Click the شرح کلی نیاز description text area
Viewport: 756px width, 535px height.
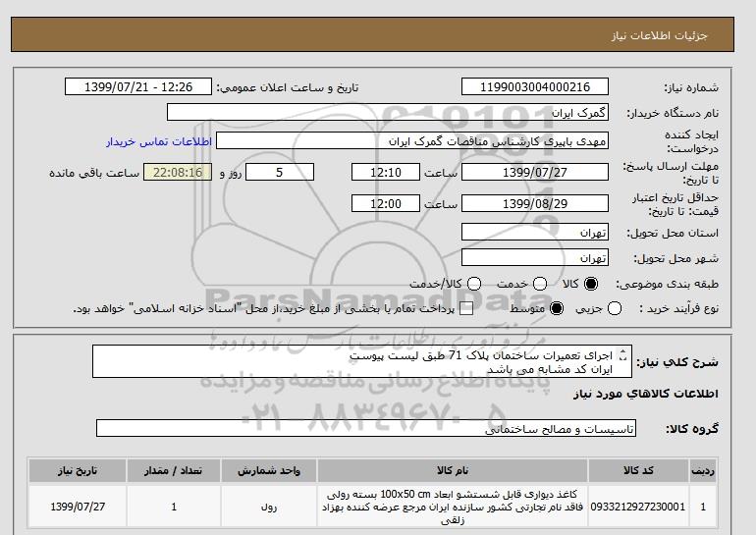(x=362, y=361)
